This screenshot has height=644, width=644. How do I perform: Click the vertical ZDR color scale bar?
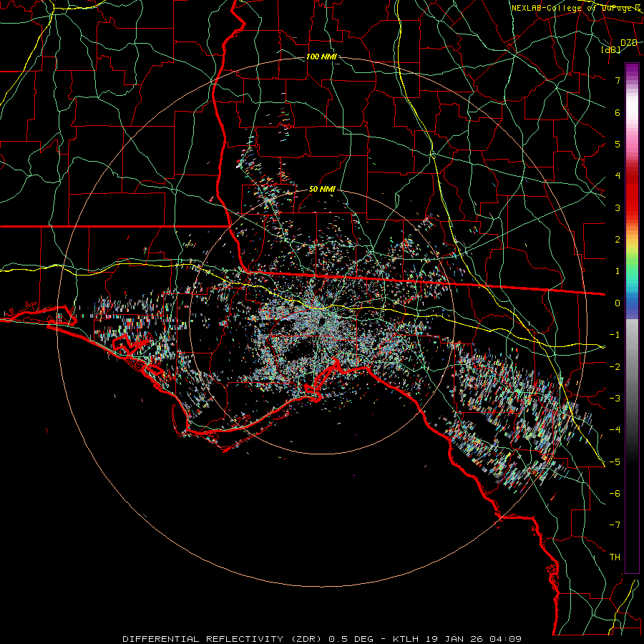tap(632, 318)
